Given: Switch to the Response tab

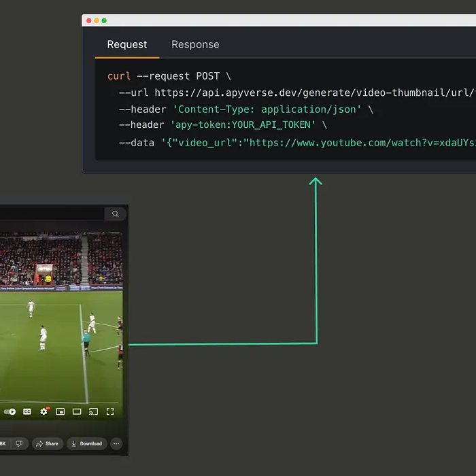Looking at the screenshot, I should tap(195, 44).
